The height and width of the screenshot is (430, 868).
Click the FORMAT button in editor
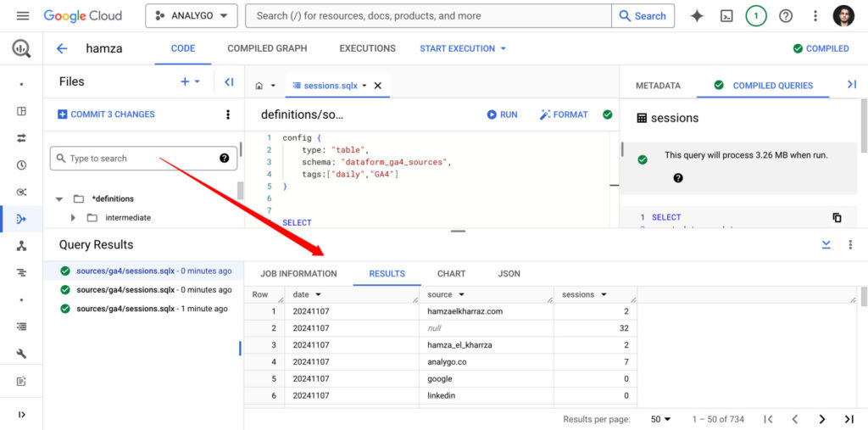coord(564,114)
